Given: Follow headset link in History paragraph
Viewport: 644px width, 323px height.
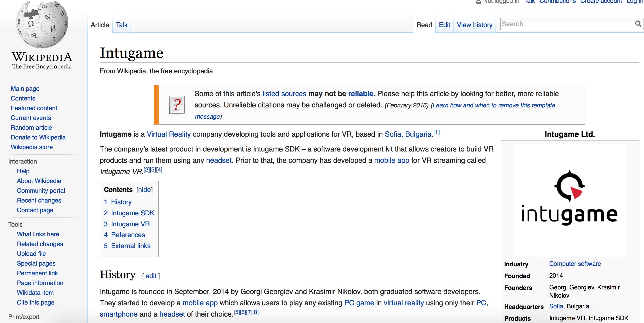Looking at the screenshot, I should click(x=172, y=314).
